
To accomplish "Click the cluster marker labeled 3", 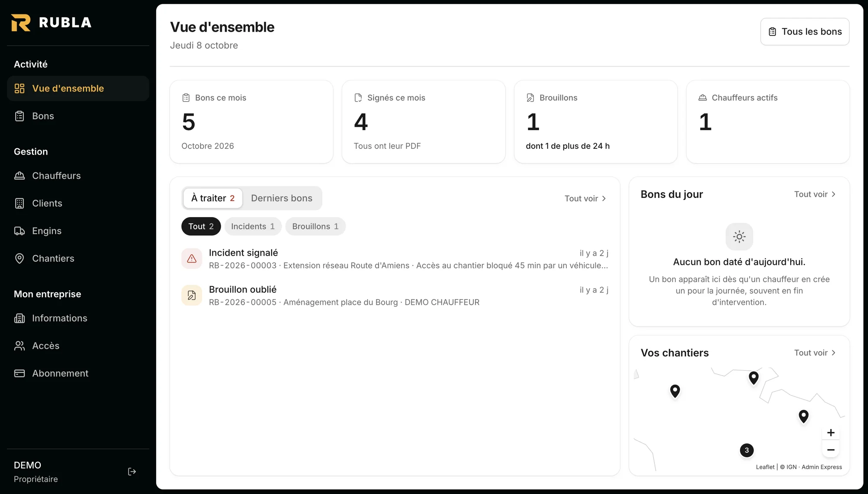I will click(747, 450).
